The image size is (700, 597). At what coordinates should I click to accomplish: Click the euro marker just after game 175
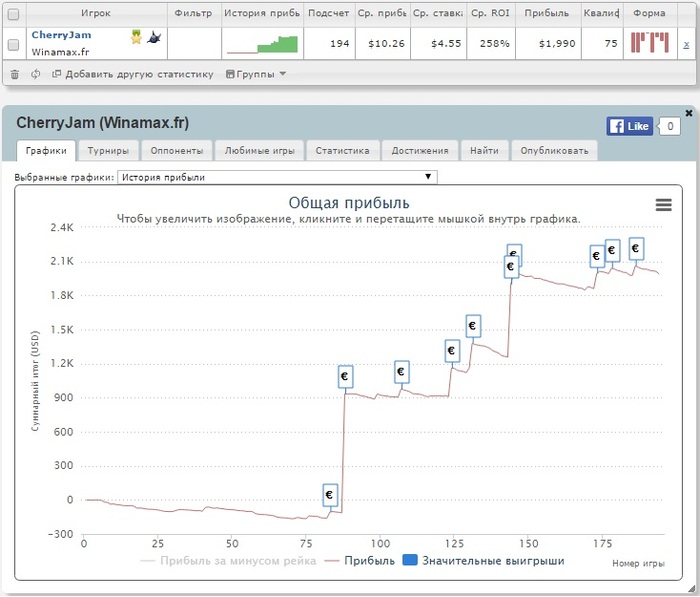pyautogui.click(x=612, y=250)
